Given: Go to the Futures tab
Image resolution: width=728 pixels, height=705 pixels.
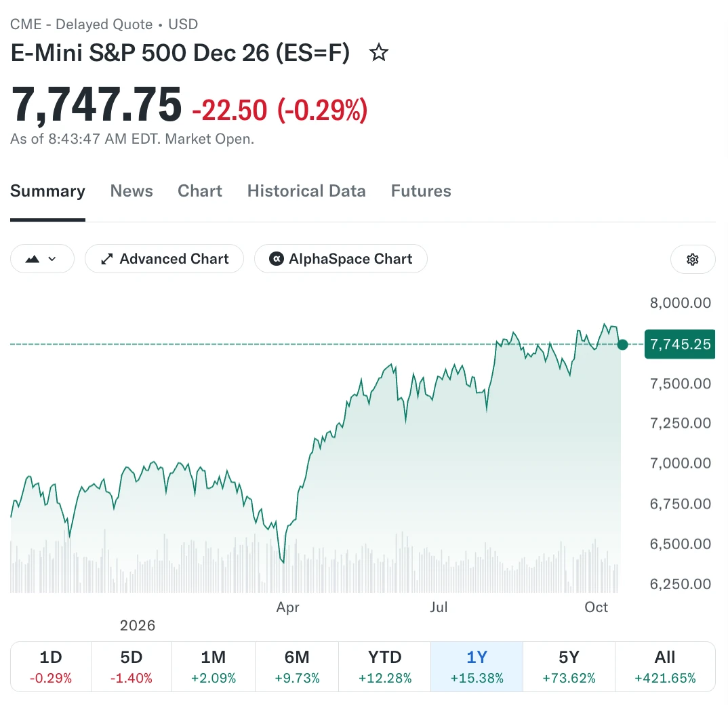Looking at the screenshot, I should [421, 191].
